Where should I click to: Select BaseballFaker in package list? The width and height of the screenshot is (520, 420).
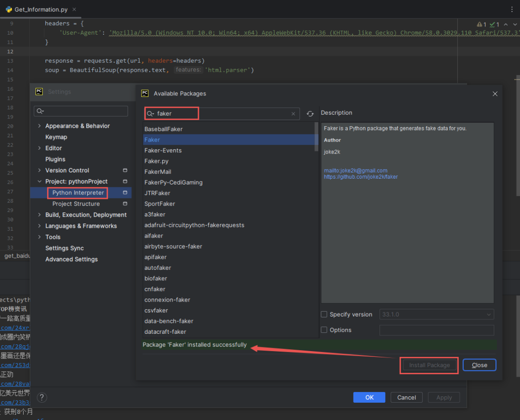pyautogui.click(x=229, y=129)
